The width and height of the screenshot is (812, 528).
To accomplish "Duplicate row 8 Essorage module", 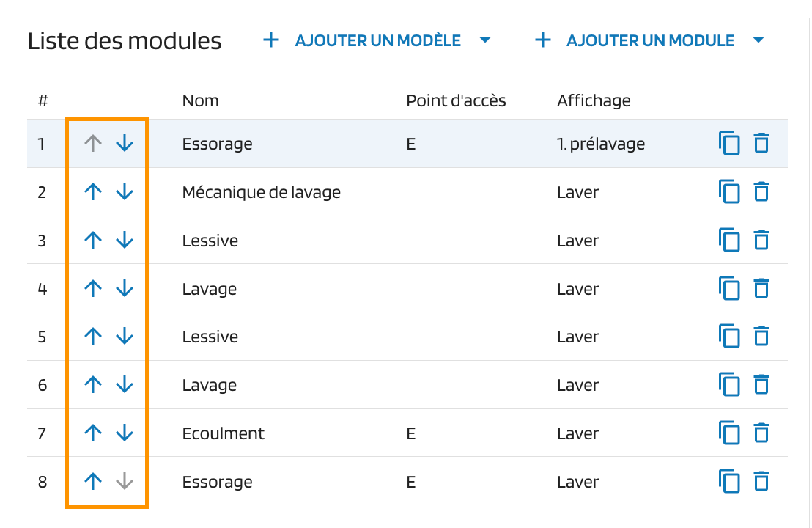I will 730,482.
